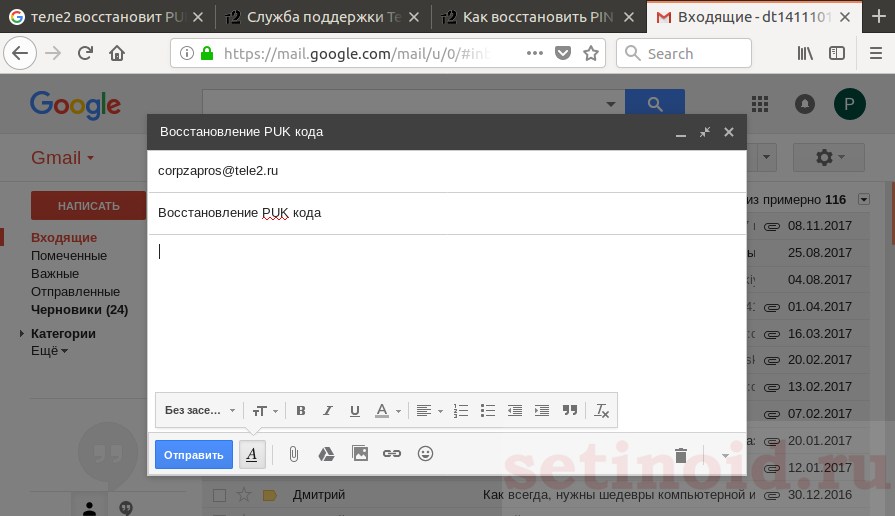Discard draft with trash icon

[680, 455]
